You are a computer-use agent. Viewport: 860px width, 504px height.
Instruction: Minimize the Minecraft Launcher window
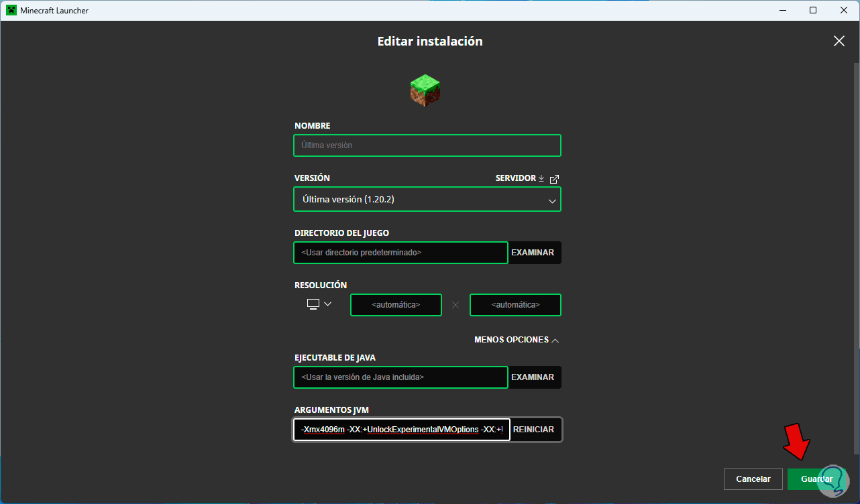pyautogui.click(x=782, y=10)
